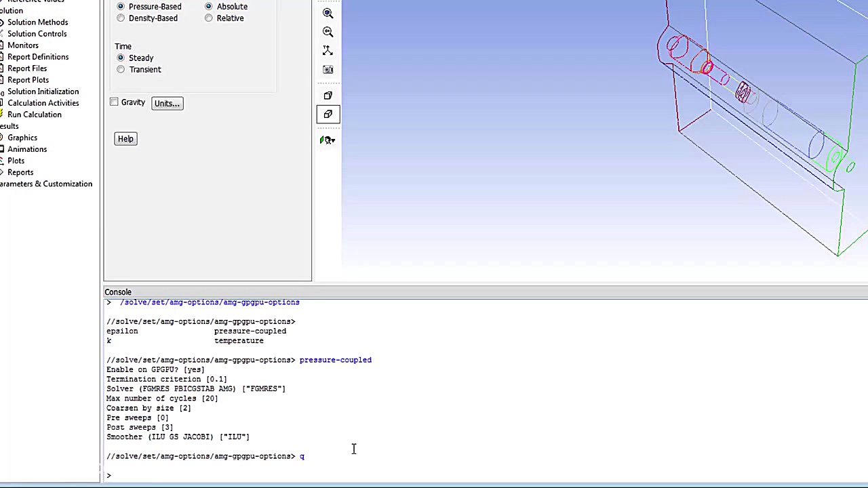Click the zoom out magnifier icon
The image size is (868, 488).
pos(328,32)
